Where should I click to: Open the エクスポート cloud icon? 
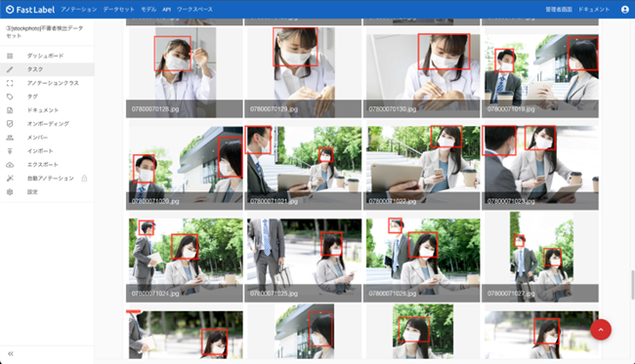point(10,165)
